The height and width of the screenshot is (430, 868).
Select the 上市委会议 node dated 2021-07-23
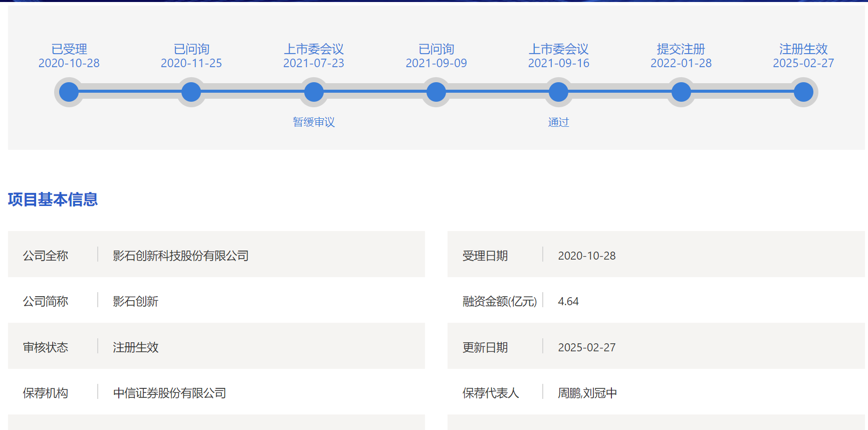[x=314, y=92]
